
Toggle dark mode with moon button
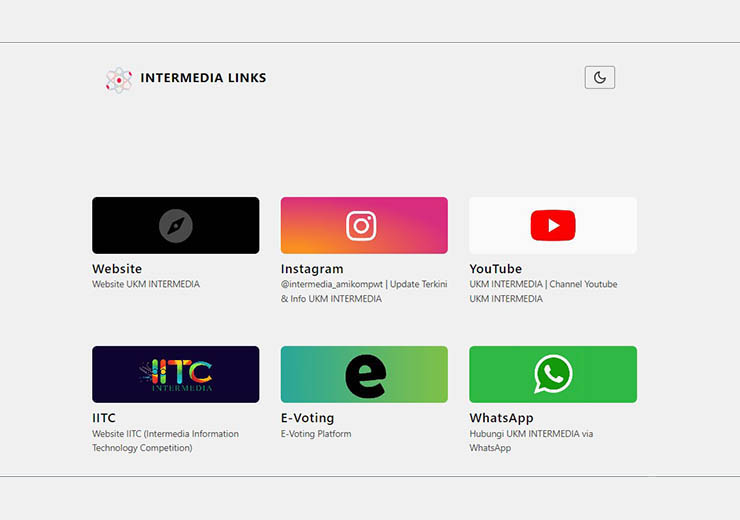point(599,77)
